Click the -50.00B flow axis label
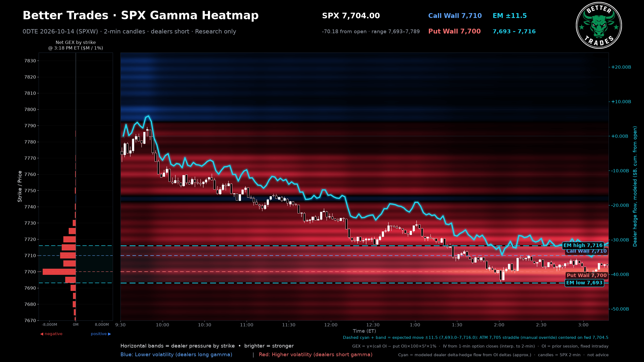Screen dimensions: 644x362 [x=620, y=309]
